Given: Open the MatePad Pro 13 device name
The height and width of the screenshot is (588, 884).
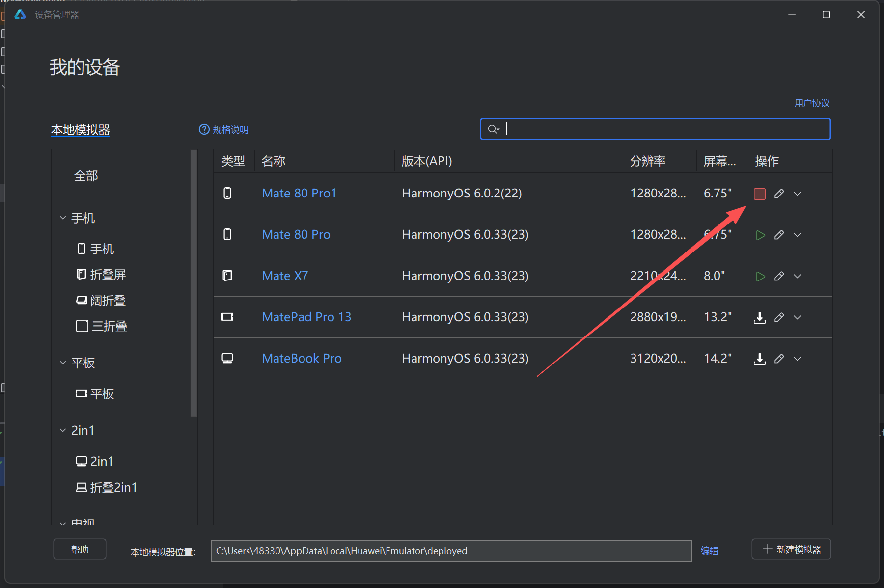Looking at the screenshot, I should 307,317.
